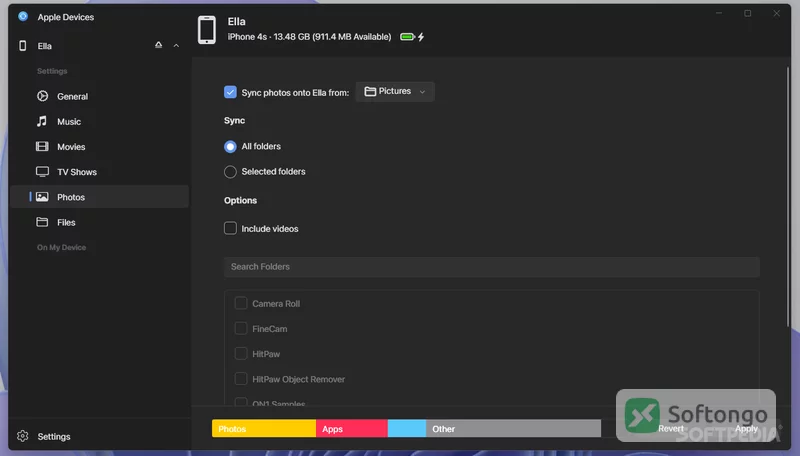
Task: Open Movies filmstrip icon in sidebar
Action: 42,146
